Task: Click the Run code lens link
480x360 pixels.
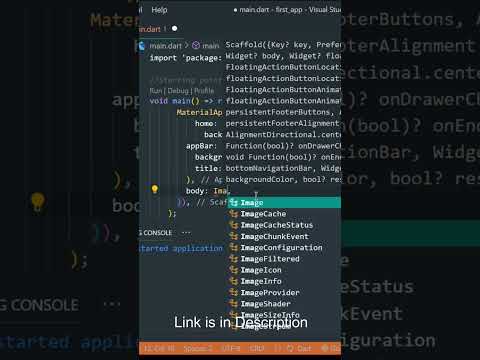Action: click(155, 91)
